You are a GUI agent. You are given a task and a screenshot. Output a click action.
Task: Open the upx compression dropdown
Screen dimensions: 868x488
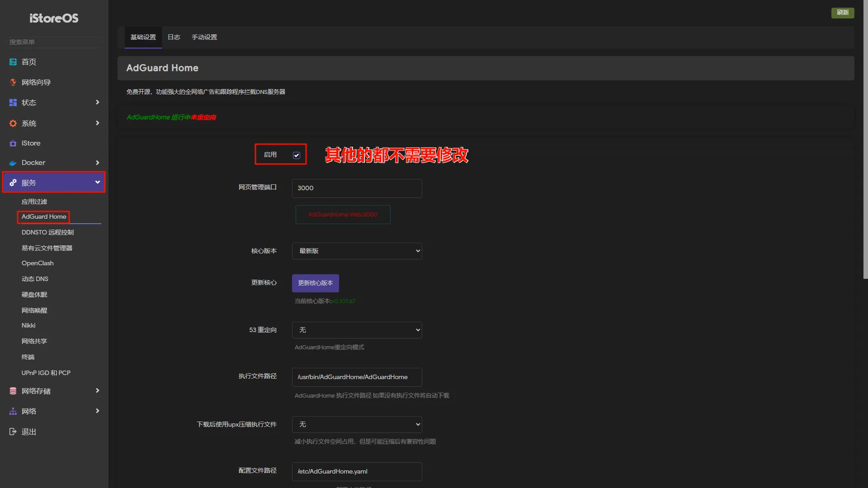[x=357, y=424]
